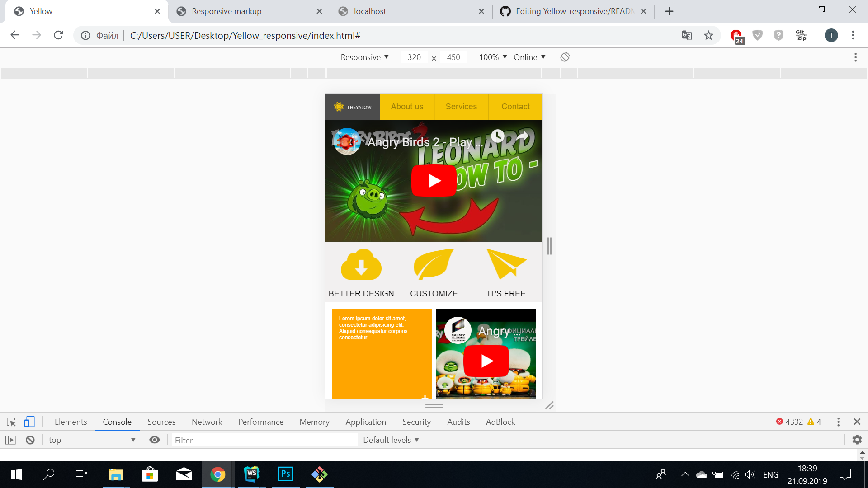Image resolution: width=868 pixels, height=488 pixels.
Task: View the 4 console warnings
Action: (x=814, y=422)
